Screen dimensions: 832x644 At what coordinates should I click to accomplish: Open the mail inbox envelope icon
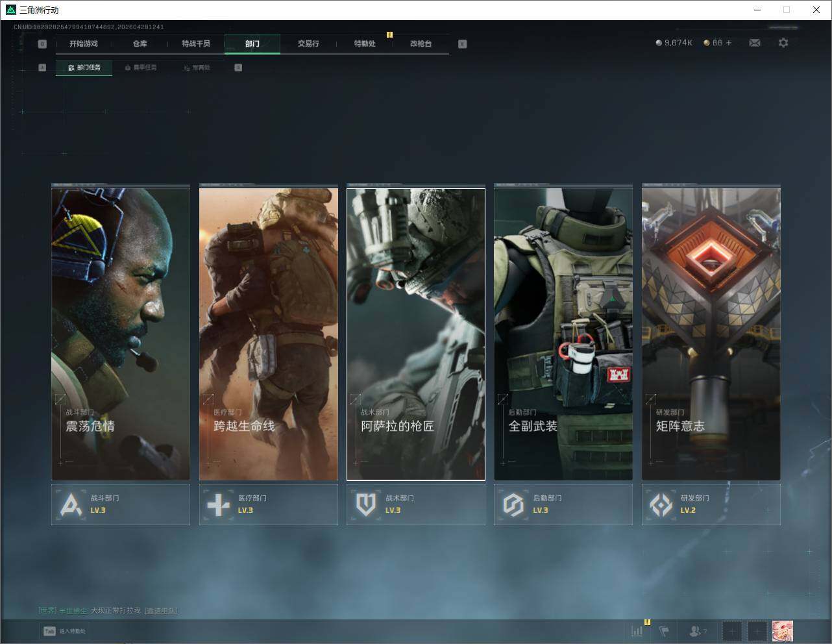(x=755, y=43)
